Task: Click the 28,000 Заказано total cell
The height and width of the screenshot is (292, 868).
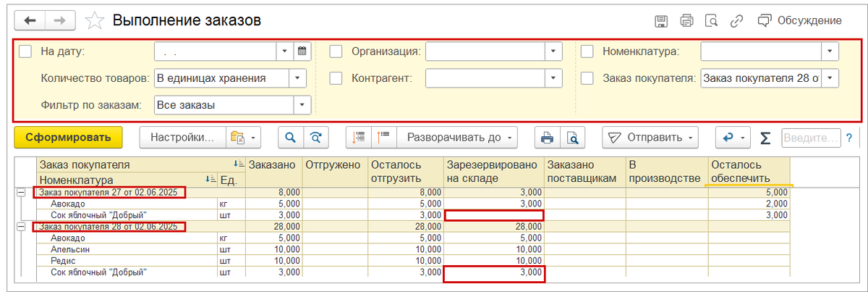Action: point(273,227)
